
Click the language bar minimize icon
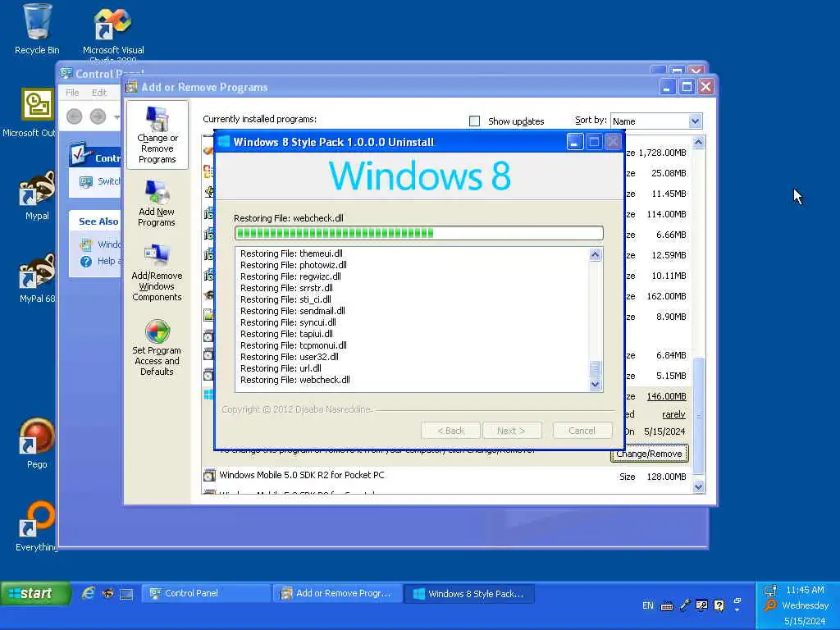click(737, 601)
